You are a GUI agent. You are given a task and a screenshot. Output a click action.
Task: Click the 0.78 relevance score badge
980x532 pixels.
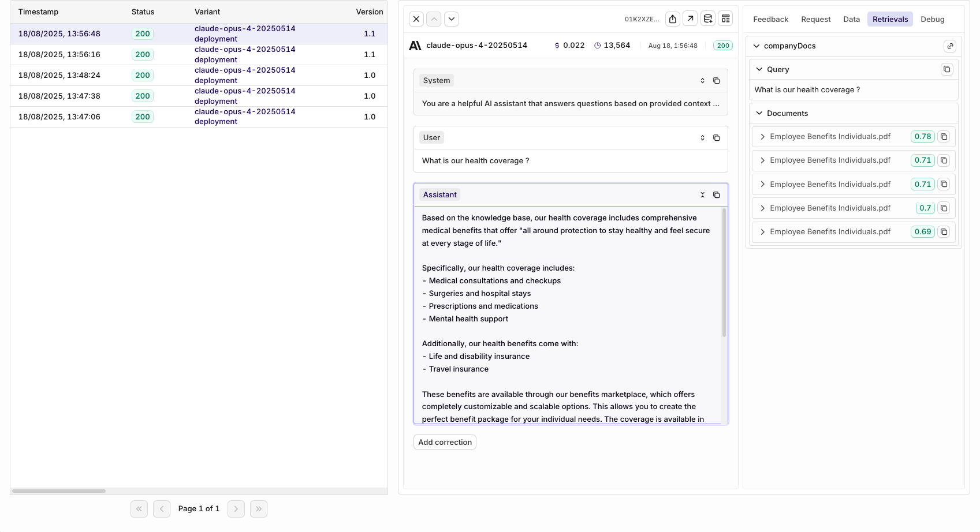tap(923, 137)
